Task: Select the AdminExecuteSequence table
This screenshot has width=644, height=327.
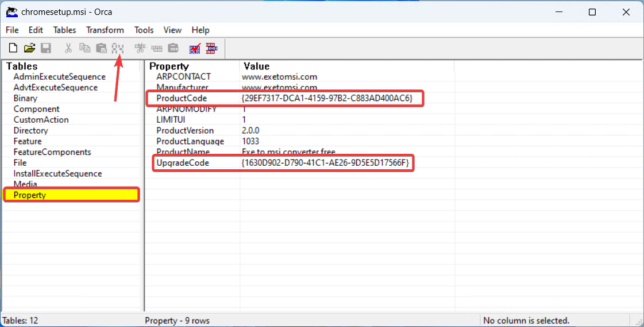Action: (60, 77)
